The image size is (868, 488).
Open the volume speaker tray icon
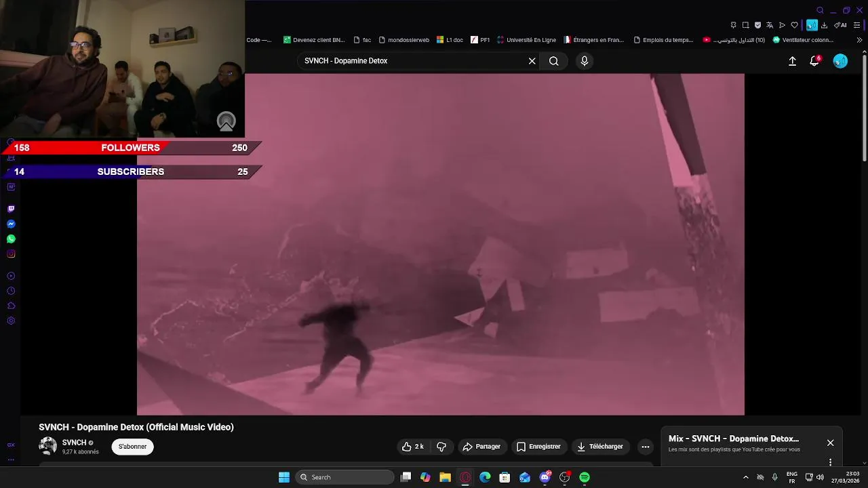pos(821,477)
